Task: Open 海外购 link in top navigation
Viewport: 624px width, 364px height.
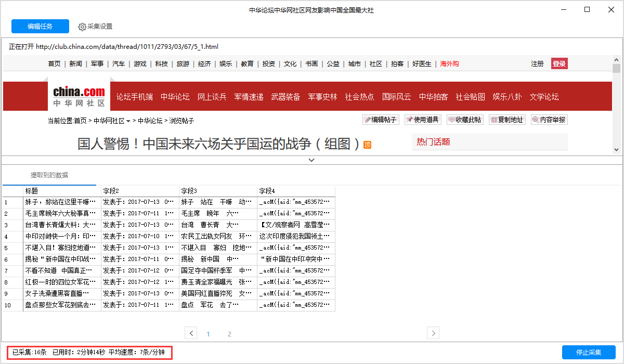Action: pyautogui.click(x=449, y=64)
